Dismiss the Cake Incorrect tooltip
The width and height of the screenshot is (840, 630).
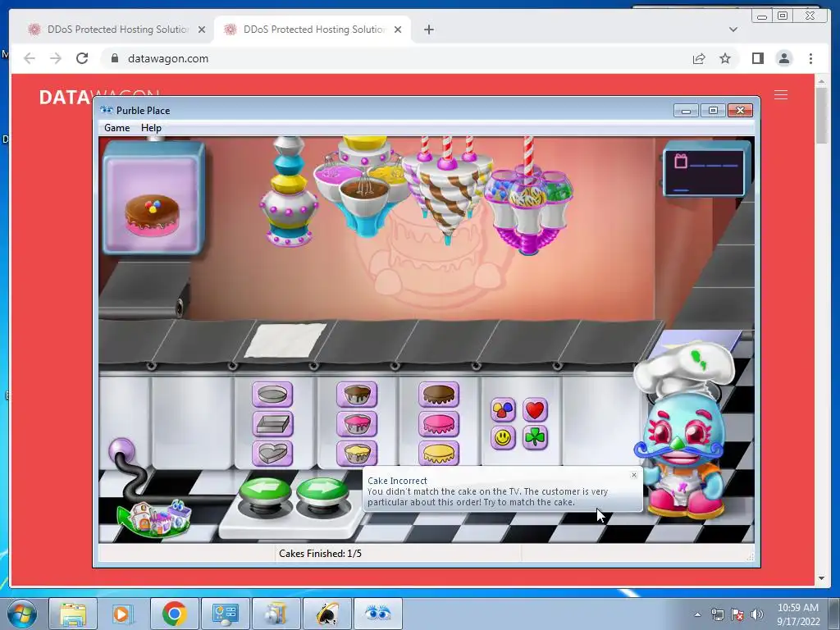pyautogui.click(x=634, y=475)
